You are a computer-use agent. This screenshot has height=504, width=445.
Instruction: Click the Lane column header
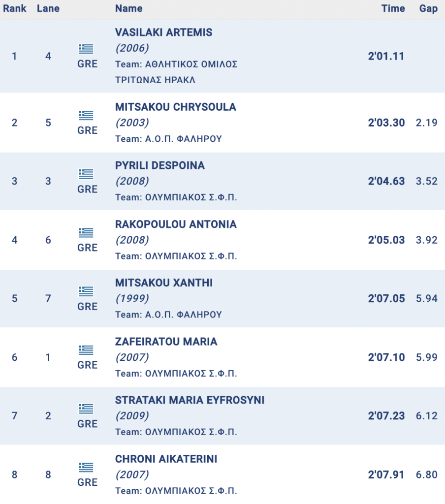[x=48, y=9]
